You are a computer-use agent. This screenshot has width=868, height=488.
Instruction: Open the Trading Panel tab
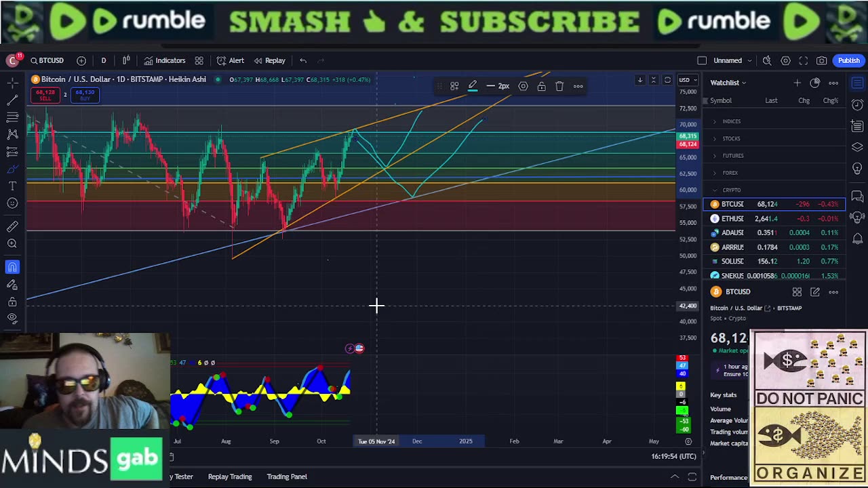(287, 476)
